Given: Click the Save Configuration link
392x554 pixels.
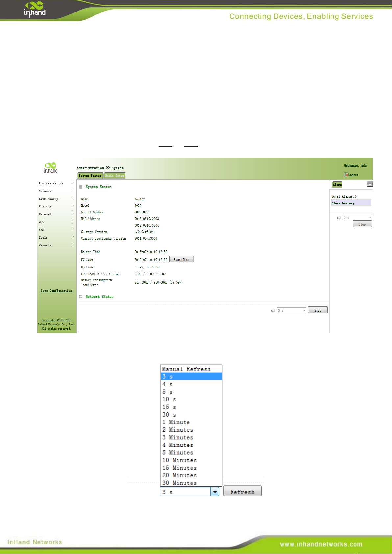Looking at the screenshot, I should point(57,291).
